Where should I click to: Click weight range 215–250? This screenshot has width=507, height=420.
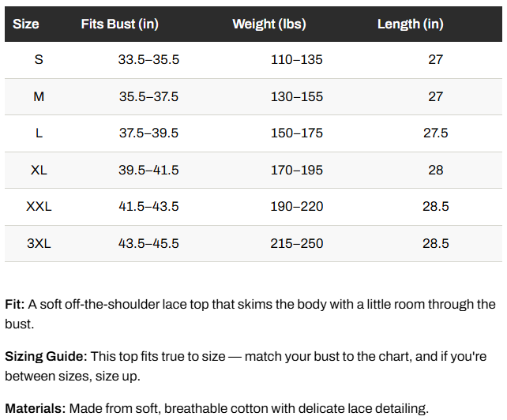(297, 243)
